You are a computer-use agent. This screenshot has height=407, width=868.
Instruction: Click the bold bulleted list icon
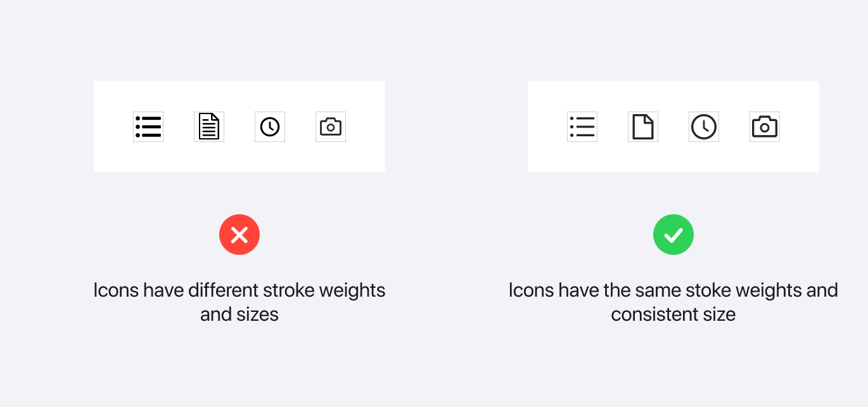148,127
